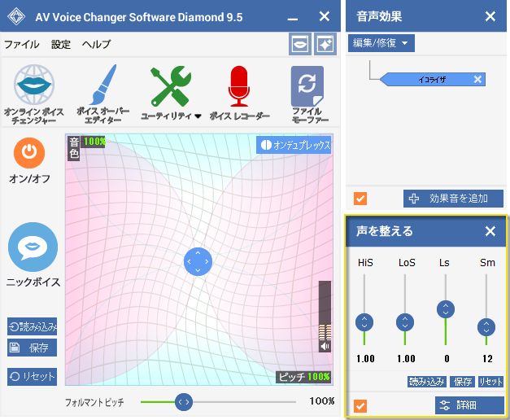Click the speaker volume icon on the graph
The image size is (510, 420).
(325, 346)
